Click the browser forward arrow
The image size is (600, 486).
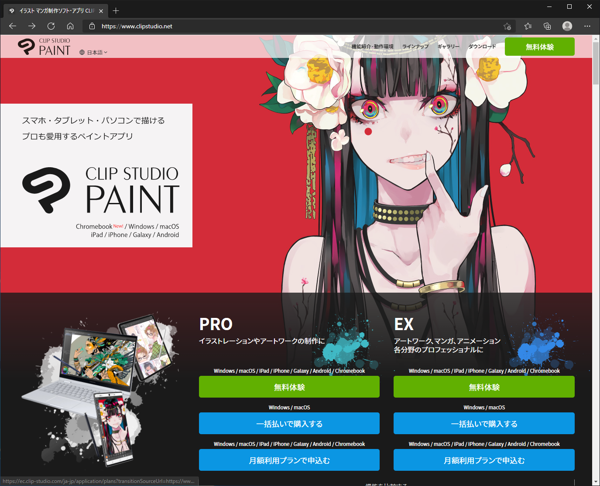coord(32,26)
